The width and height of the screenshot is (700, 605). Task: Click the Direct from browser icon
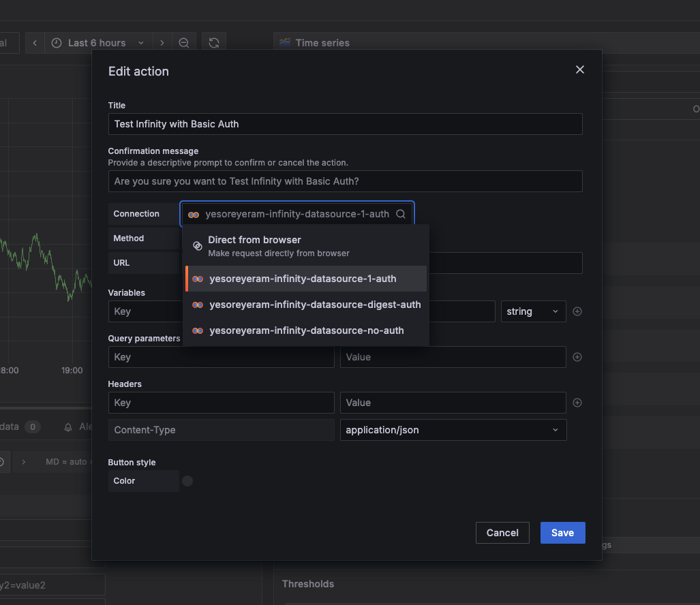coord(197,246)
